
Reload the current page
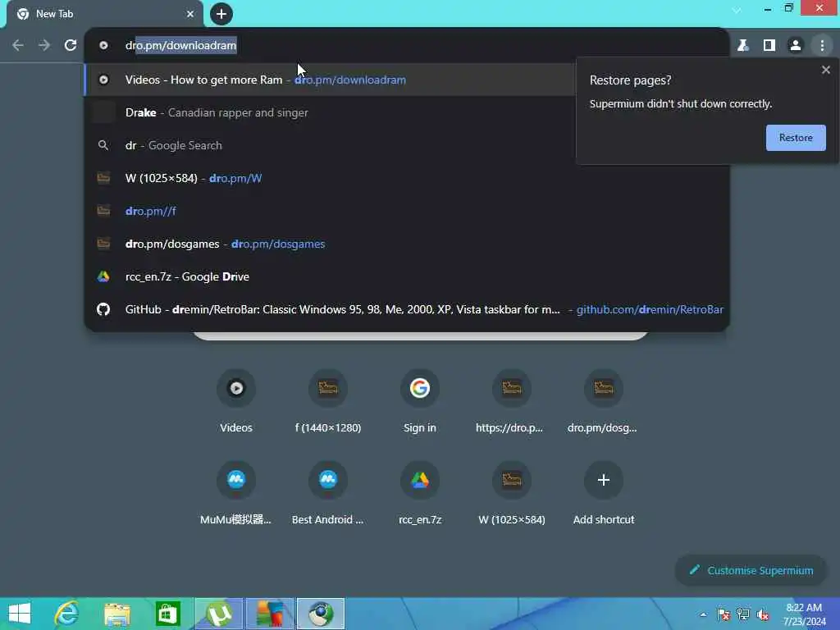(x=71, y=46)
